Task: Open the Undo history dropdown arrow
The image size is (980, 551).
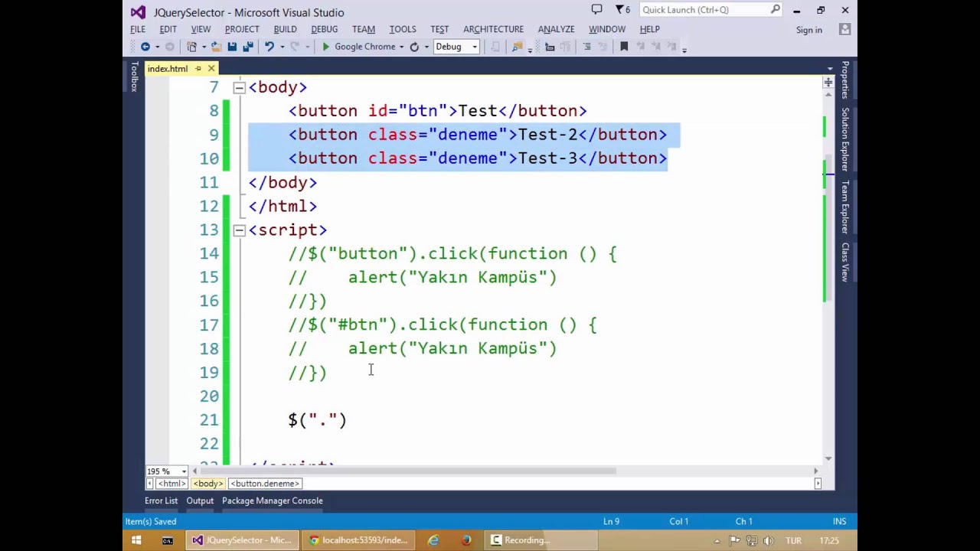Action: [281, 47]
